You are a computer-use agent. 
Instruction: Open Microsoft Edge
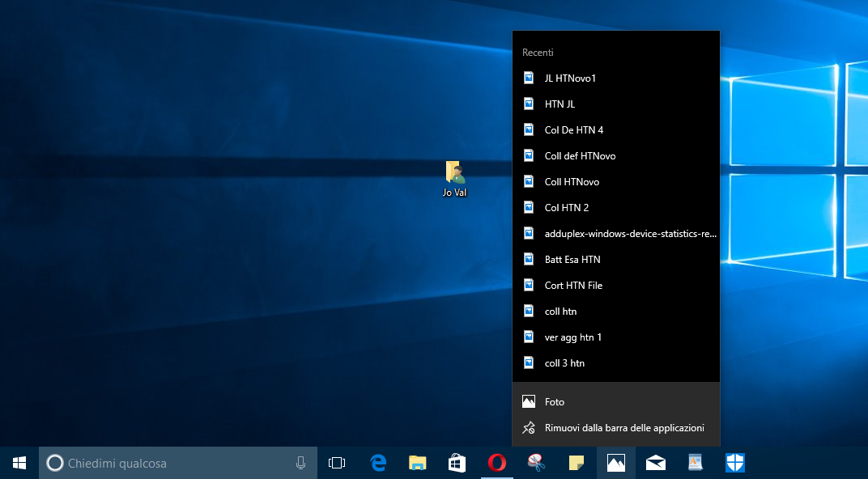point(377,462)
